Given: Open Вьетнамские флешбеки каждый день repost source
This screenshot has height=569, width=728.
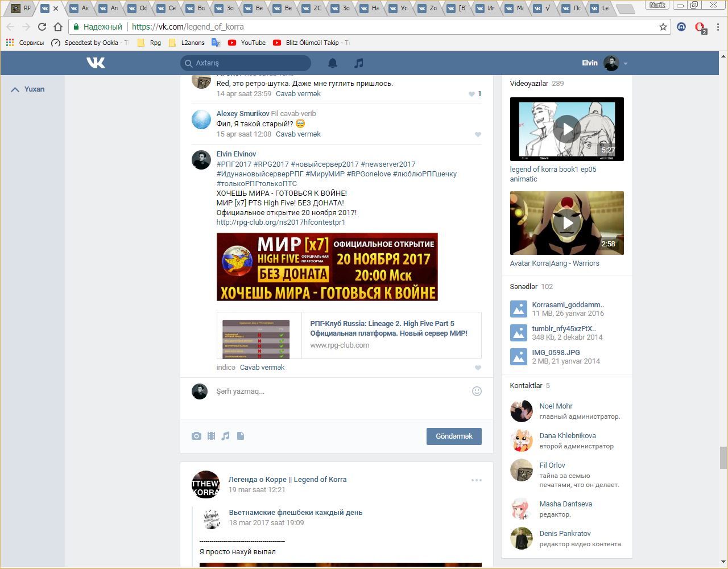Looking at the screenshot, I should point(296,513).
